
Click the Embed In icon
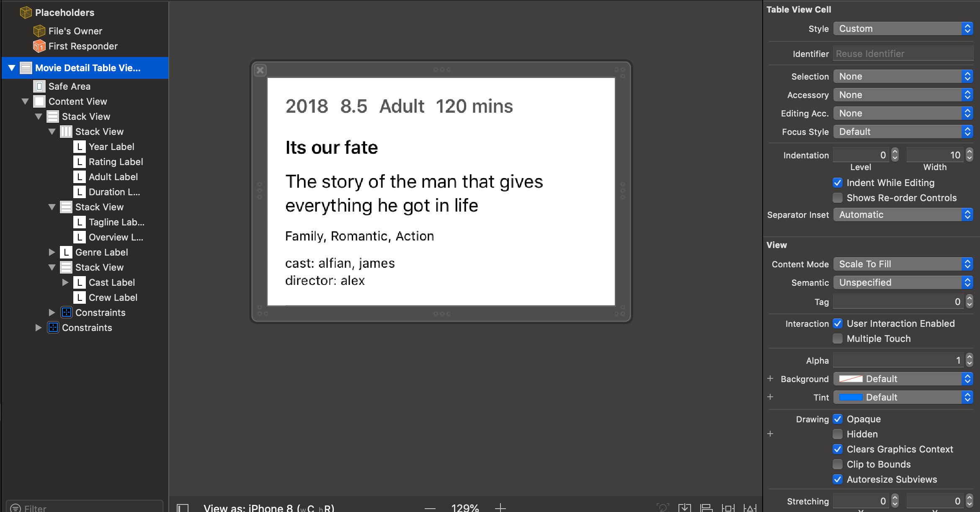tap(684, 507)
